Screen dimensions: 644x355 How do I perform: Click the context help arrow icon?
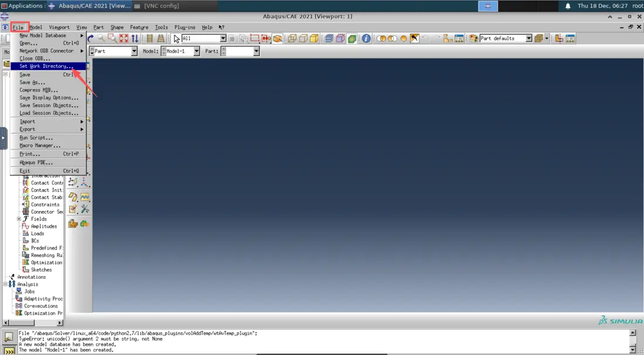point(221,28)
